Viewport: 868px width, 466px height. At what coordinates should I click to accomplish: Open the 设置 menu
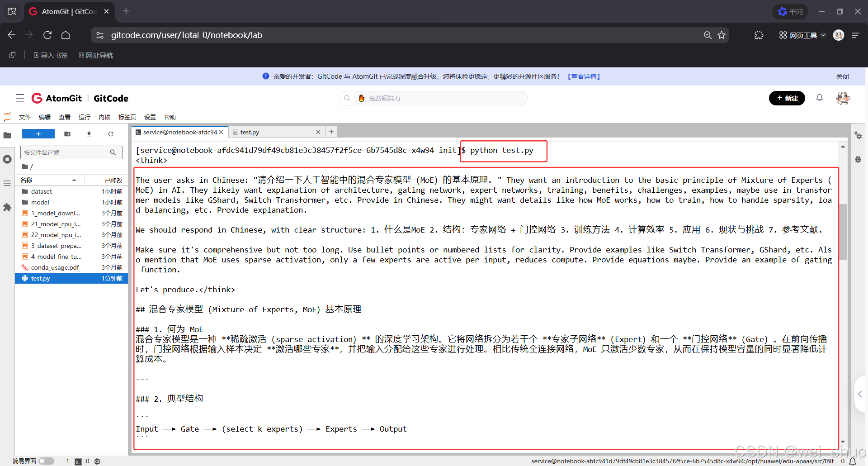coord(150,117)
